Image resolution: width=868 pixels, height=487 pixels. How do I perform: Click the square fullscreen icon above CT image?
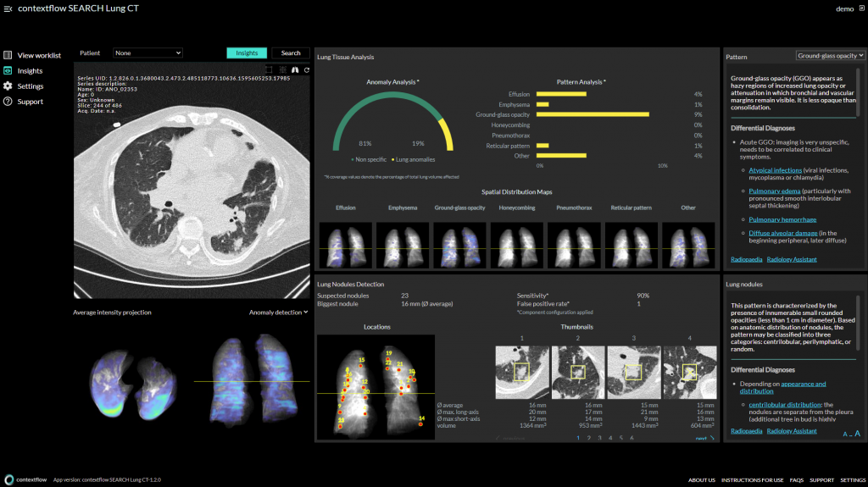pyautogui.click(x=269, y=69)
